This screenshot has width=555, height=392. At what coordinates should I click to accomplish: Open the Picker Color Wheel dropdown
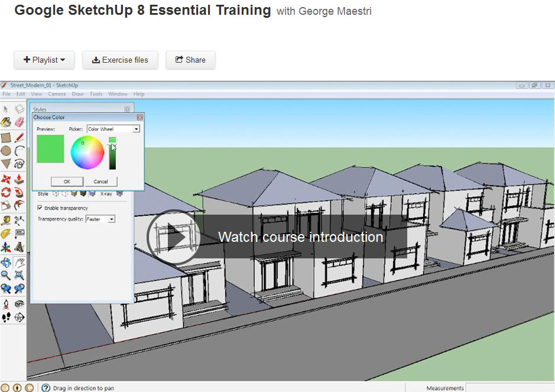point(113,129)
